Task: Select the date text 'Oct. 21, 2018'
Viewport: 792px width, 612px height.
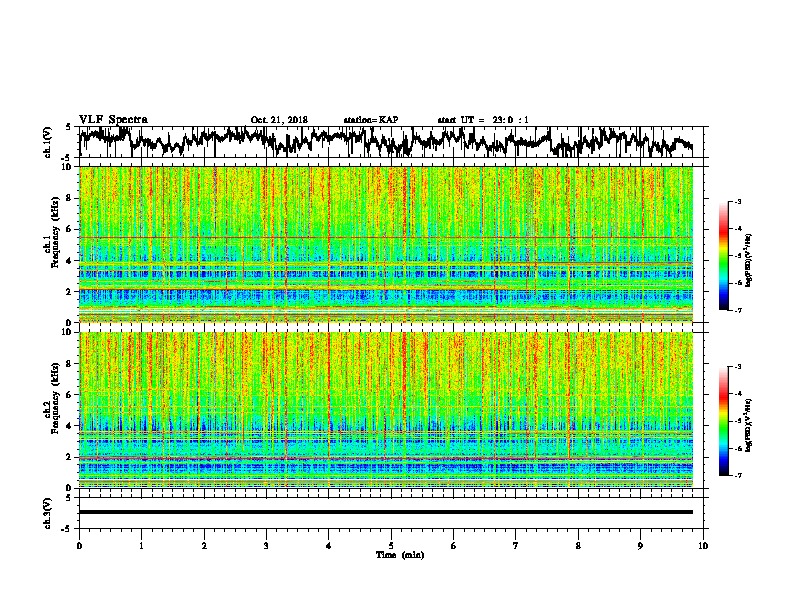Action: [279, 120]
